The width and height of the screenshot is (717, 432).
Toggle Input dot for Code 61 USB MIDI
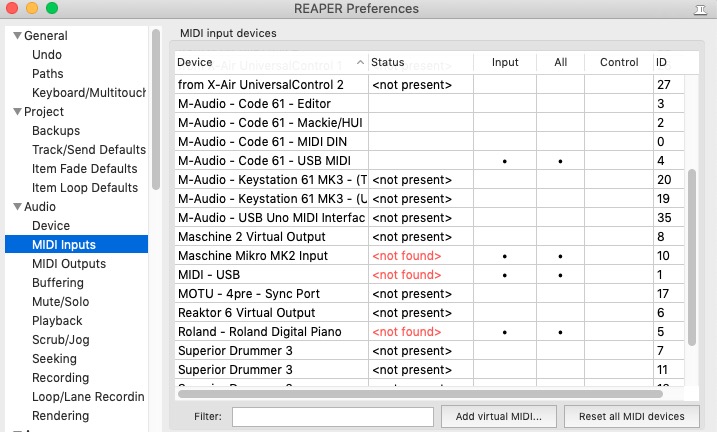[x=505, y=161]
